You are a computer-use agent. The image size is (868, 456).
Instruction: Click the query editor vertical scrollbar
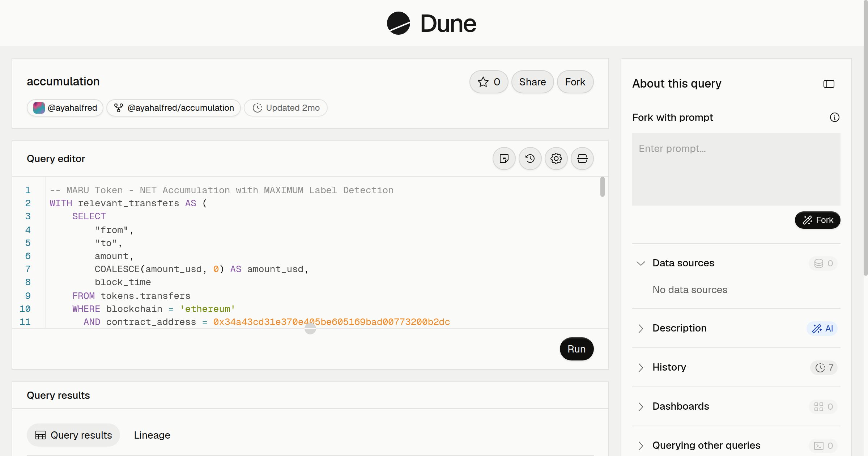point(602,187)
